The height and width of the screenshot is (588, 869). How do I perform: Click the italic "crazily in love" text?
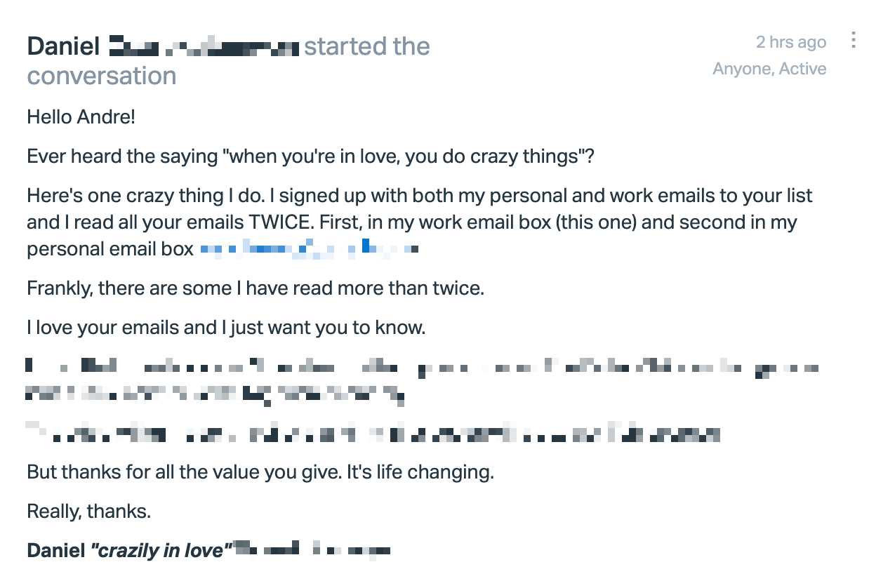161,551
